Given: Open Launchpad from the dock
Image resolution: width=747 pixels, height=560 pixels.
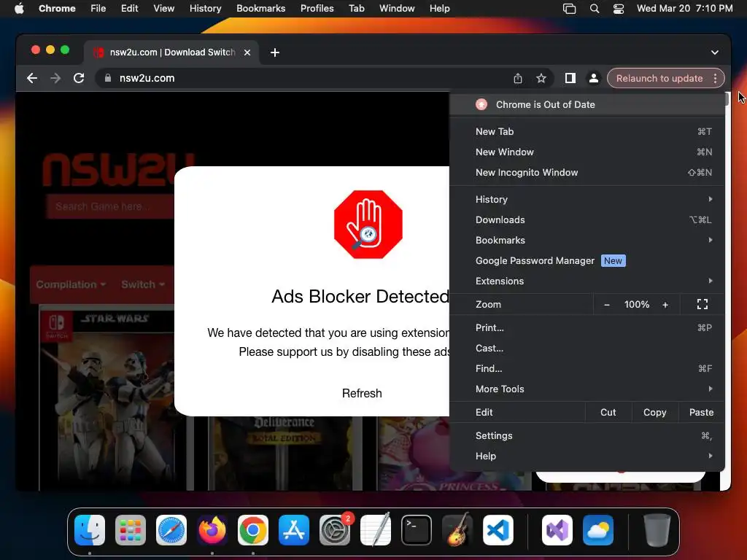Looking at the screenshot, I should [131, 530].
